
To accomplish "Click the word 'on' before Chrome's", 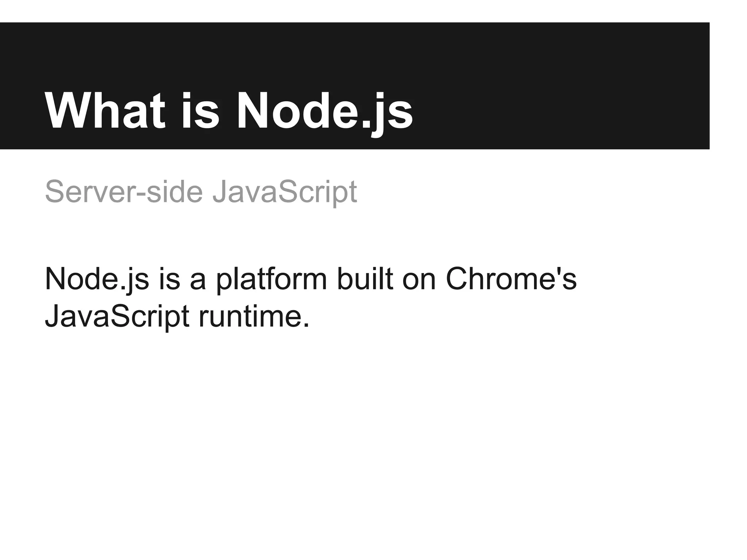I will tap(419, 280).
